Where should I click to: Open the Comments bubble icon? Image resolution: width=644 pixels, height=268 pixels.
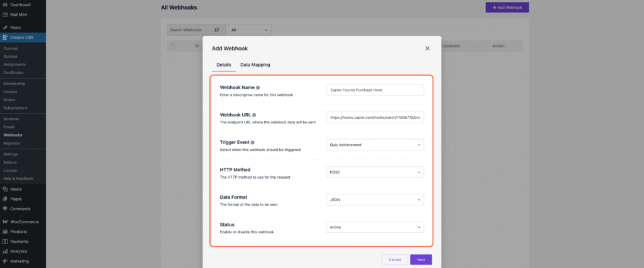click(x=5, y=208)
